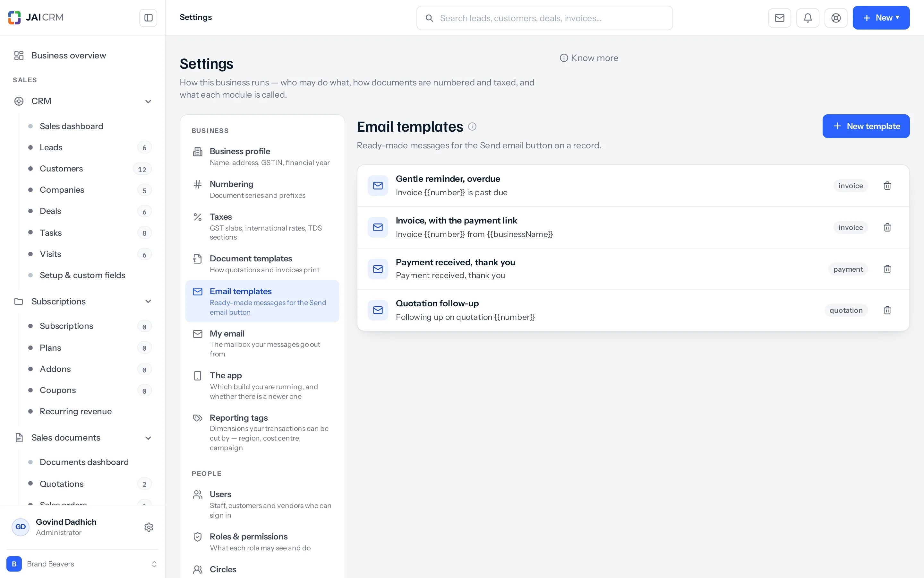The width and height of the screenshot is (924, 578).
Task: Delete the Gentle reminder, overdue template
Action: click(x=887, y=186)
